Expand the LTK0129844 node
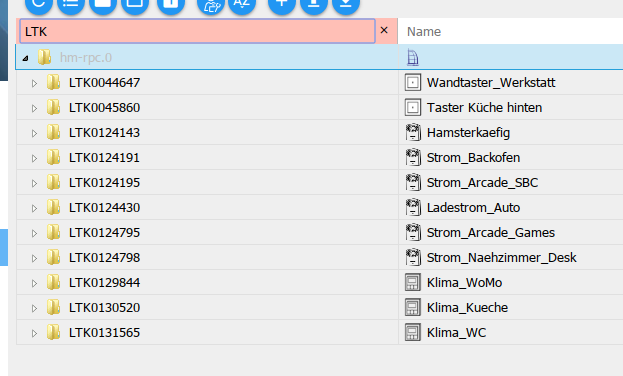 pyautogui.click(x=34, y=283)
